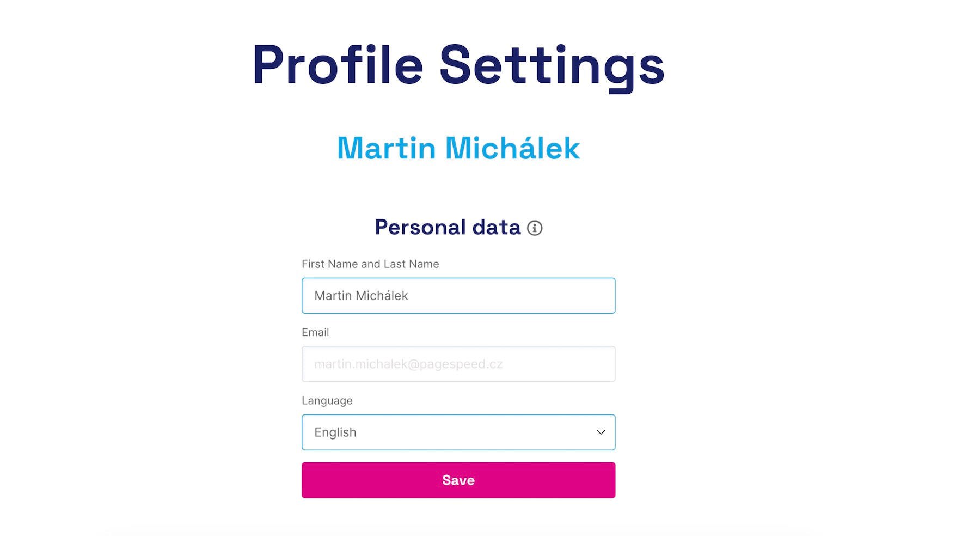
Task: Click the Email field label
Action: (x=315, y=332)
